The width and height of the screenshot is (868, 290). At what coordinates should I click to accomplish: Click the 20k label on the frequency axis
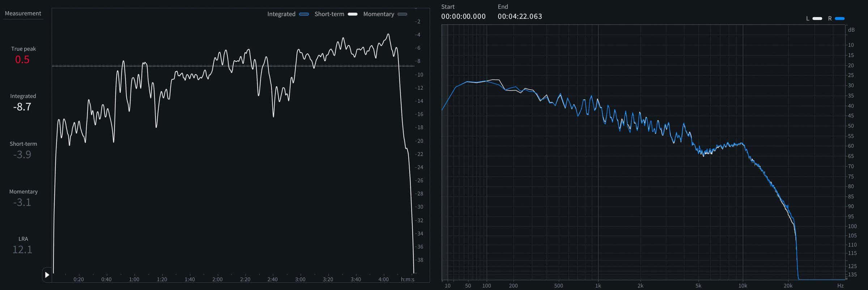click(788, 286)
